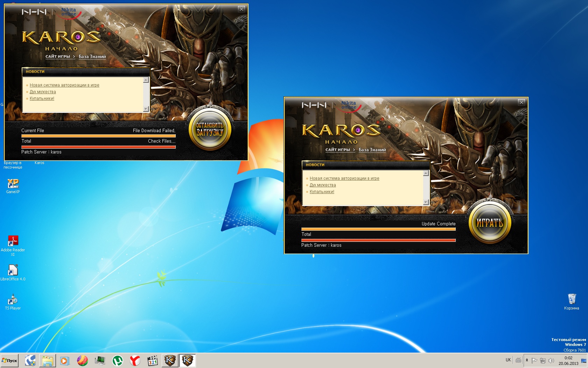Image resolution: width=588 pixels, height=368 pixels.
Task: Launch the LibreOffice 4.0 desktop shortcut
Action: pos(13,273)
